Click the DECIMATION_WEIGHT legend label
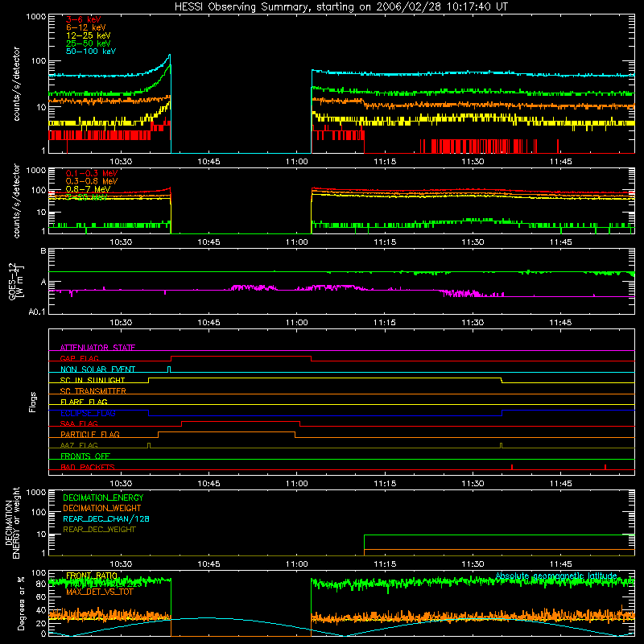This screenshot has height=644, width=644. (x=102, y=508)
